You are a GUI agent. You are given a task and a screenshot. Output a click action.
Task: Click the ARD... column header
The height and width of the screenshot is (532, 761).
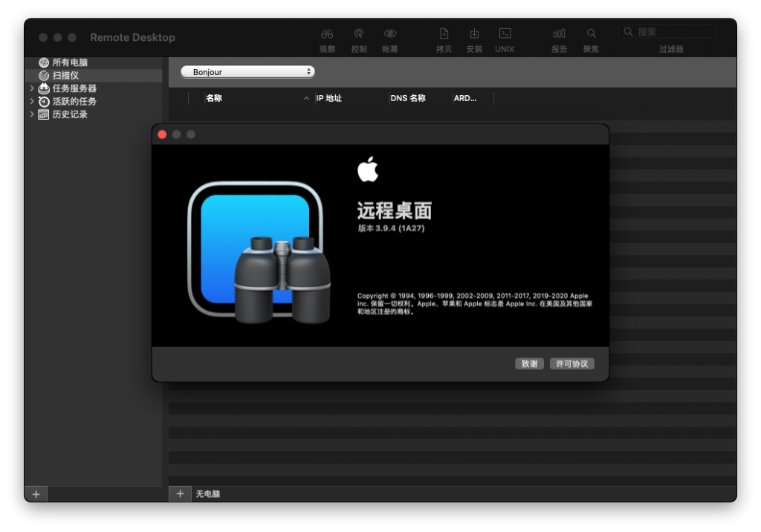coord(473,98)
